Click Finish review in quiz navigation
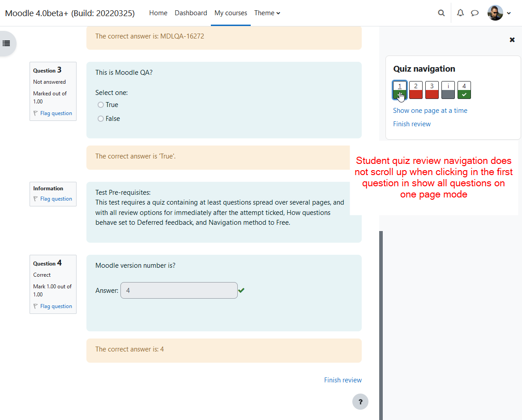The width and height of the screenshot is (522, 420). tap(412, 124)
